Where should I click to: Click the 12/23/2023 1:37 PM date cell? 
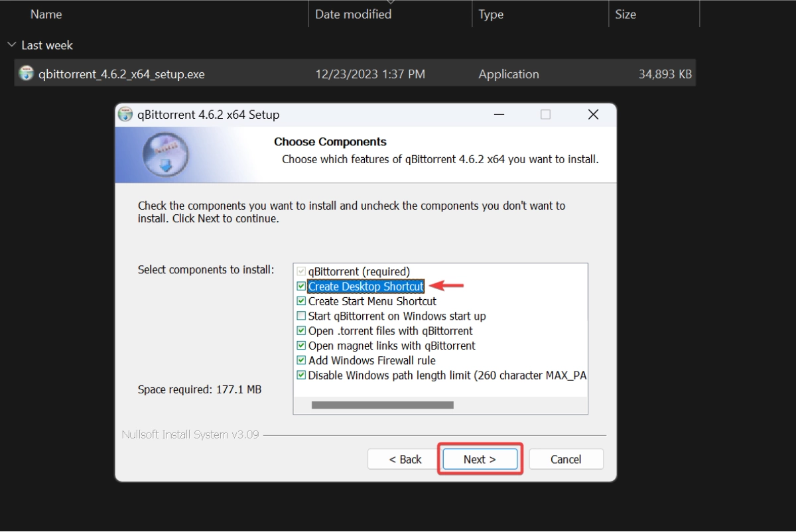point(370,74)
